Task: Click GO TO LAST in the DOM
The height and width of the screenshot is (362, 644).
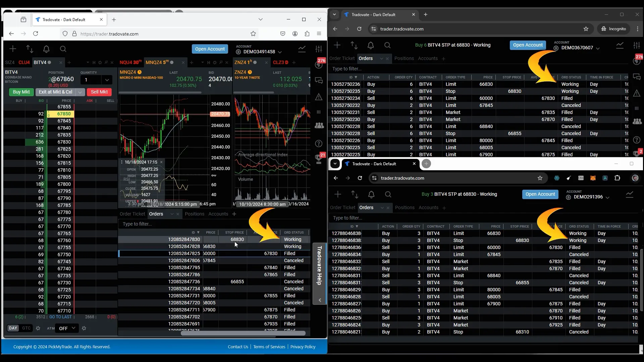Action: (x=60, y=317)
